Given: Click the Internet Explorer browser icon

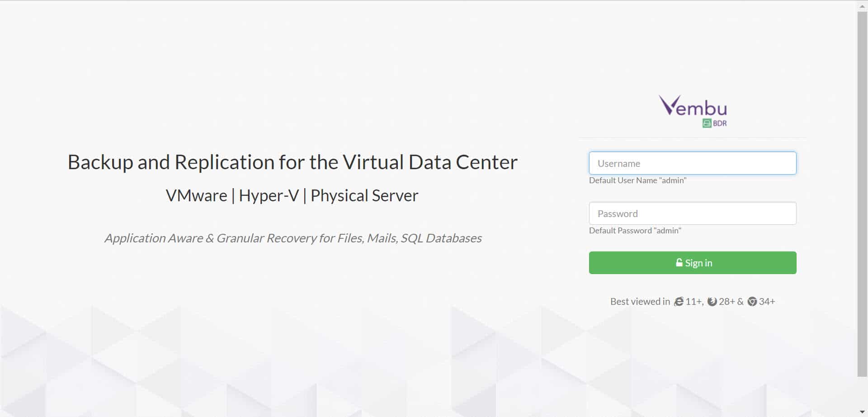Looking at the screenshot, I should (x=679, y=302).
